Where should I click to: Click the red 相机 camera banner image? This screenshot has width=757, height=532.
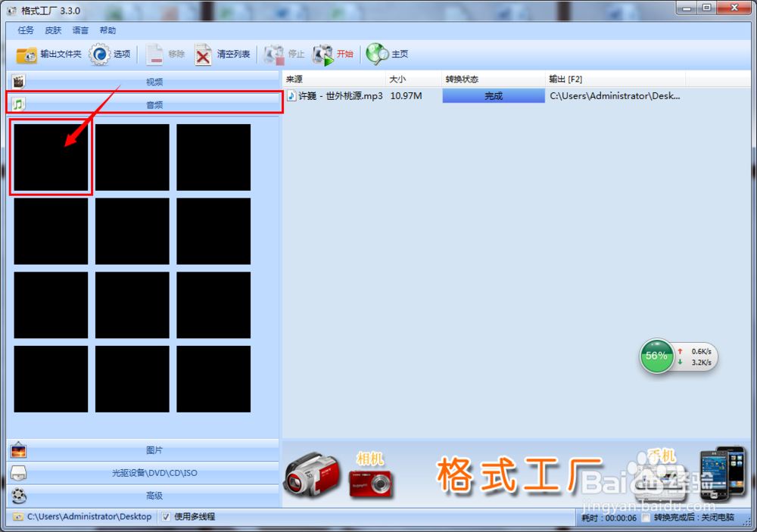point(371,484)
